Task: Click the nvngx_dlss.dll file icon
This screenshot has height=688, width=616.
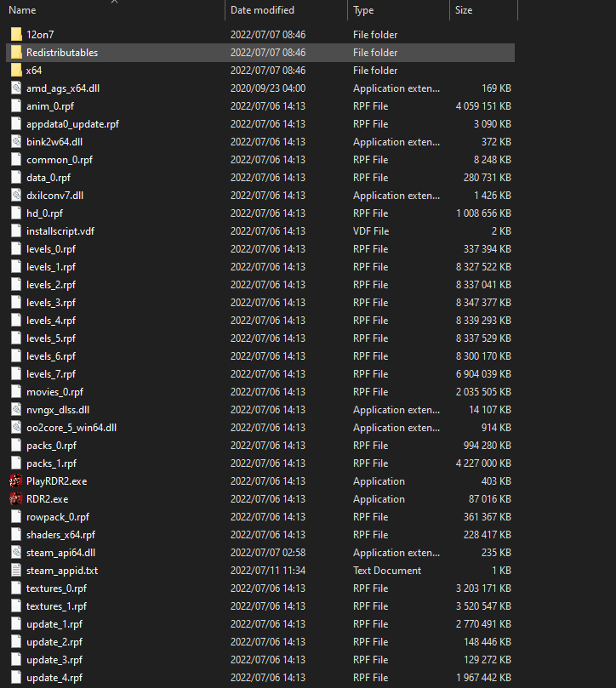Action: click(16, 409)
